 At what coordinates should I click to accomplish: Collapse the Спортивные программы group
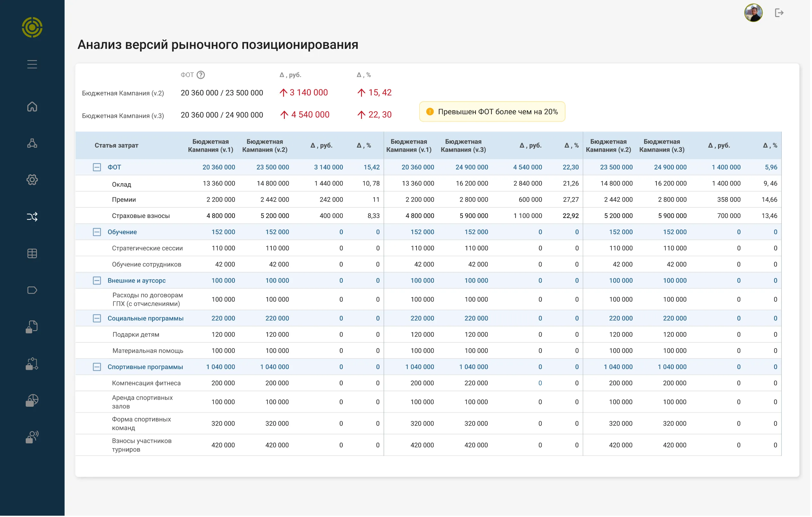tap(97, 367)
